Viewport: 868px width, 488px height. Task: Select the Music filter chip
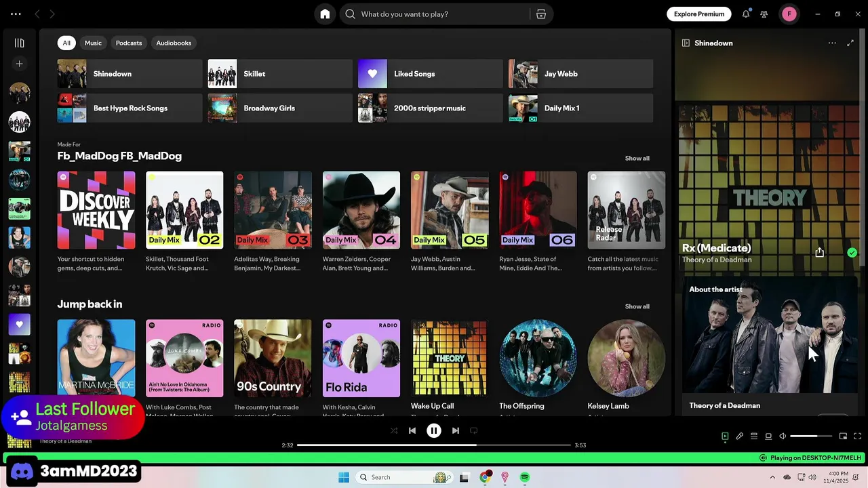[x=93, y=43]
